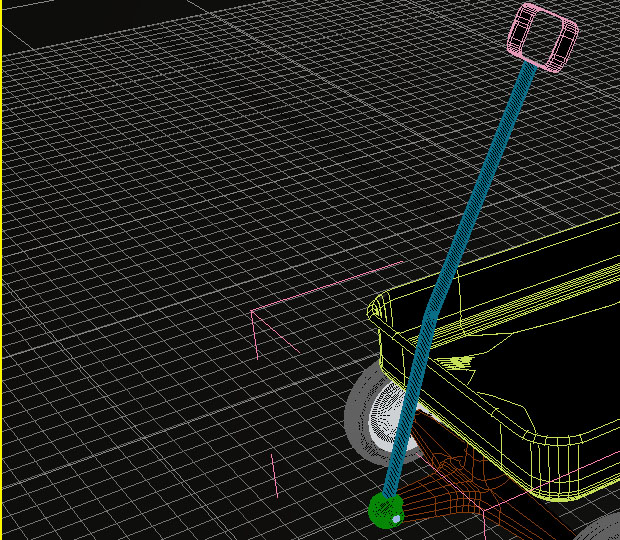Select the green ball joint sphere
Screen dimensions: 620x540
[386, 510]
